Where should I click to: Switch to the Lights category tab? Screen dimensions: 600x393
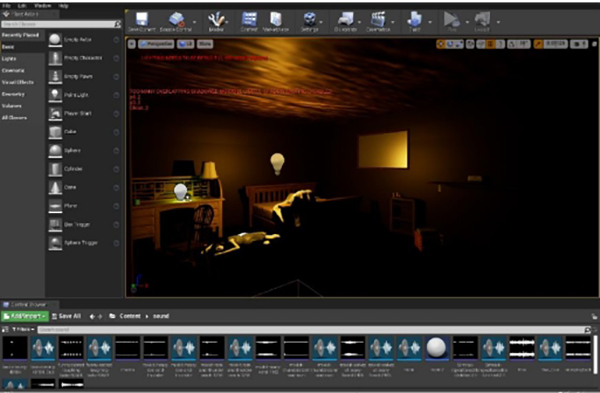(8, 59)
